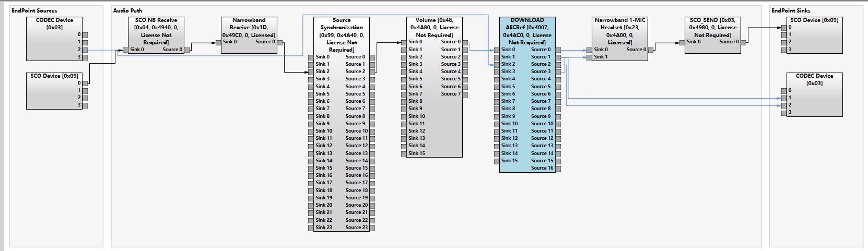Click Source 2 connector on DOWNLOAD AECRef
The image size is (868, 251).
558,65
